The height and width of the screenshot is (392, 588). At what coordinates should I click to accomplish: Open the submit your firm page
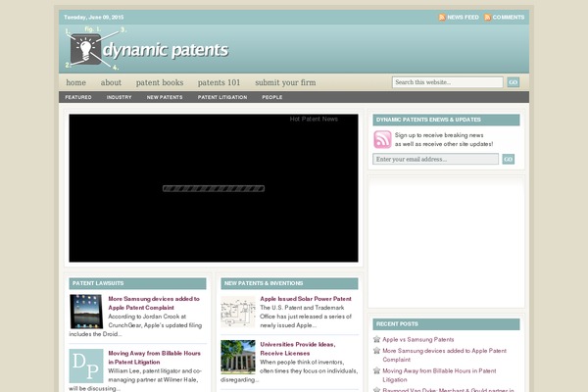(285, 82)
